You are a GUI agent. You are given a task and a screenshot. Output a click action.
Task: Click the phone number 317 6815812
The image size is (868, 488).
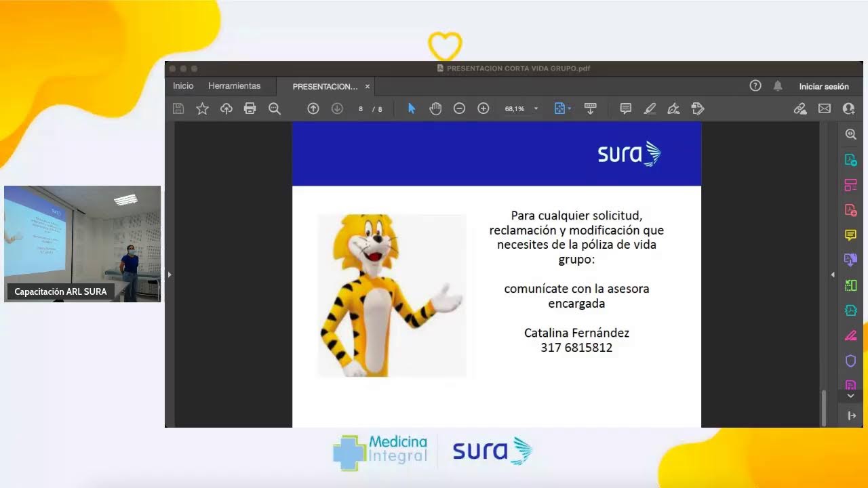click(576, 348)
